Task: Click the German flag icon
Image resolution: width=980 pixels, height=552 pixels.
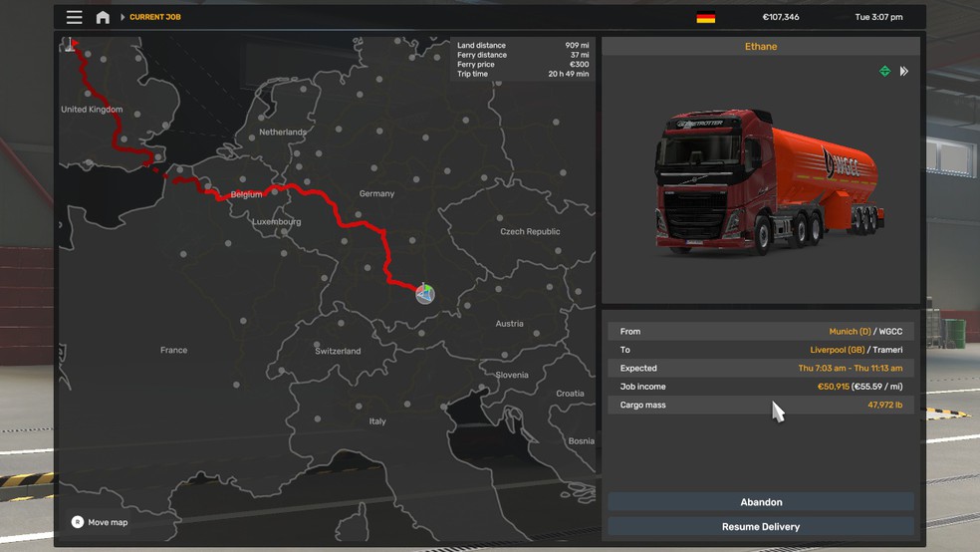Action: tap(706, 18)
